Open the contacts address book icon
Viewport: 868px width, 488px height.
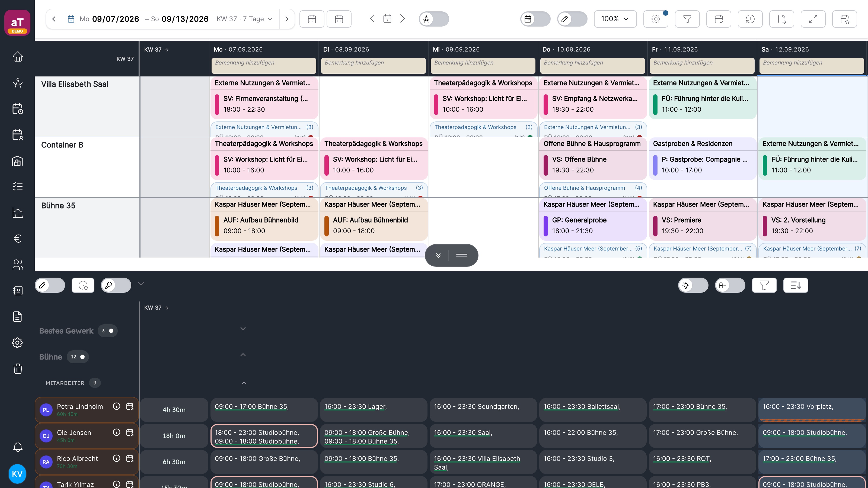click(x=18, y=291)
